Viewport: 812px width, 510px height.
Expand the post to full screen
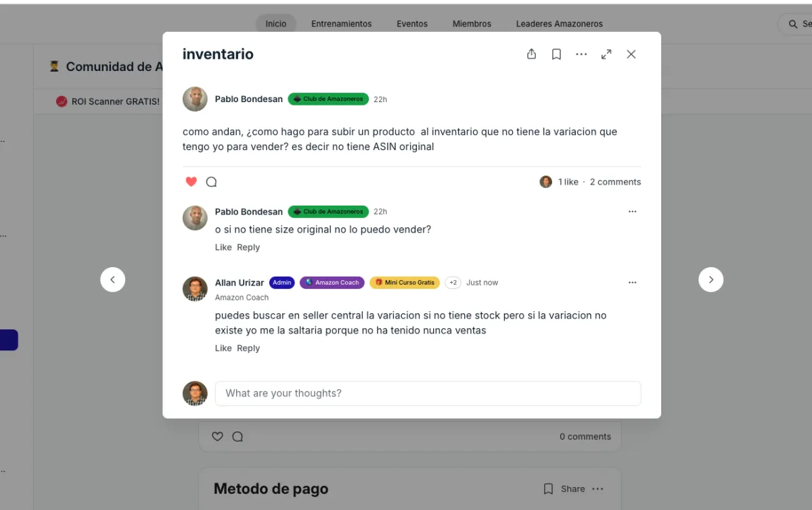coord(606,54)
